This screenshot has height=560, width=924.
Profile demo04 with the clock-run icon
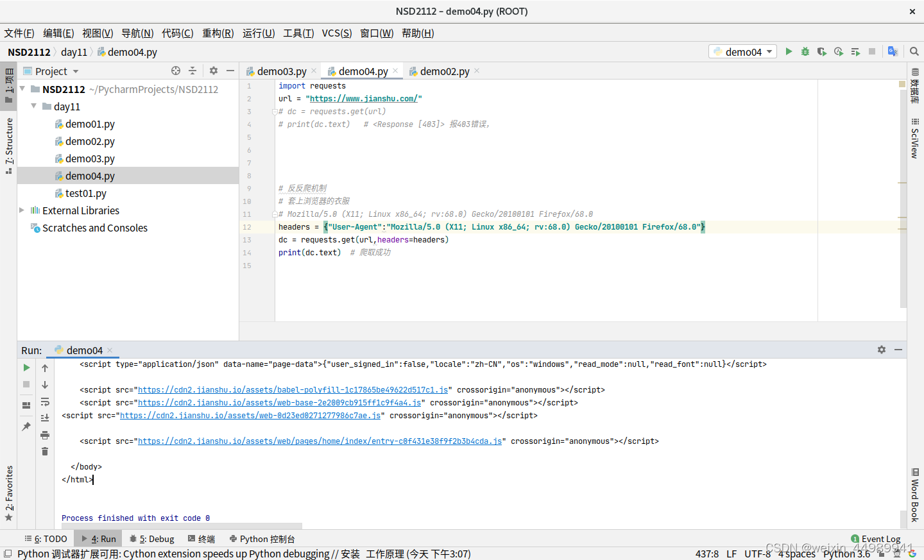pyautogui.click(x=839, y=51)
